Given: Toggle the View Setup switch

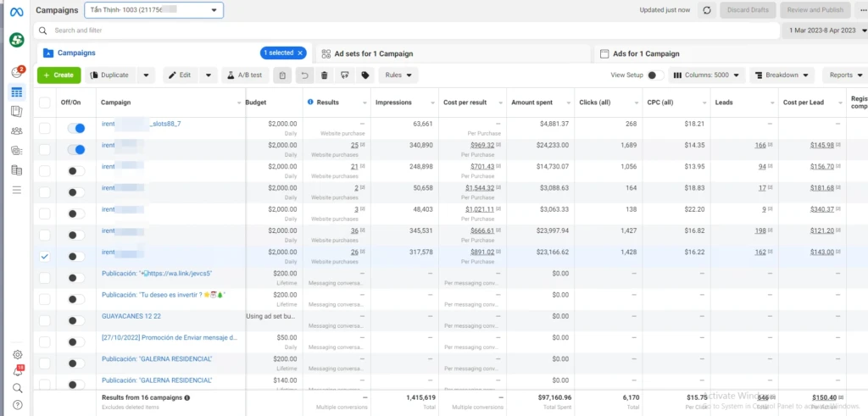Looking at the screenshot, I should tap(655, 75).
